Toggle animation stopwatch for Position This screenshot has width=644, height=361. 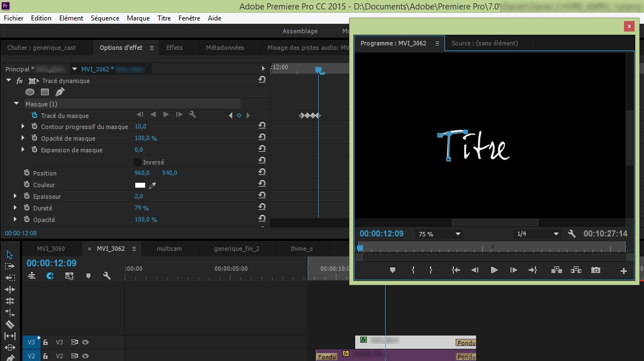(27, 173)
